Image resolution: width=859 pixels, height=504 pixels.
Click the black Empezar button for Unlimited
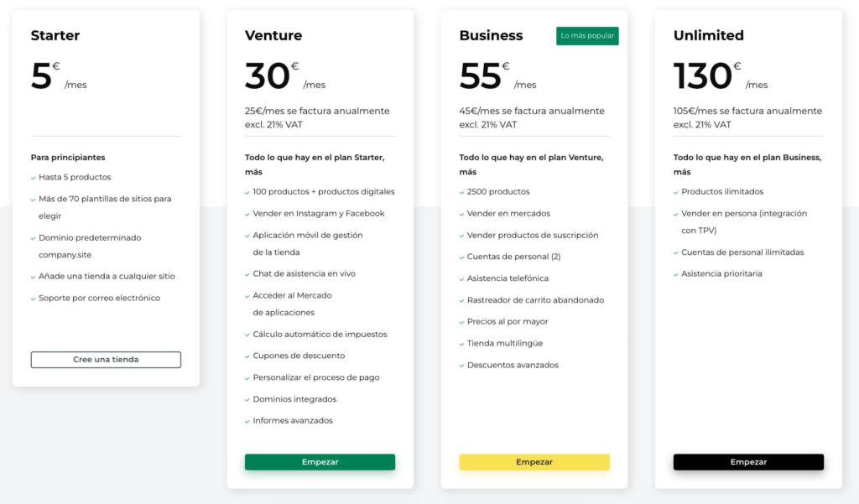pyautogui.click(x=748, y=462)
